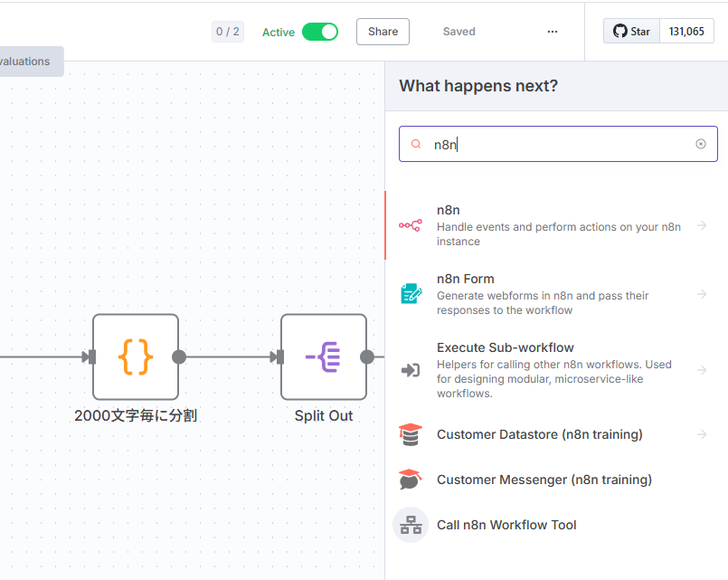Select the n8n node icon
Image resolution: width=728 pixels, height=580 pixels.
[411, 225]
